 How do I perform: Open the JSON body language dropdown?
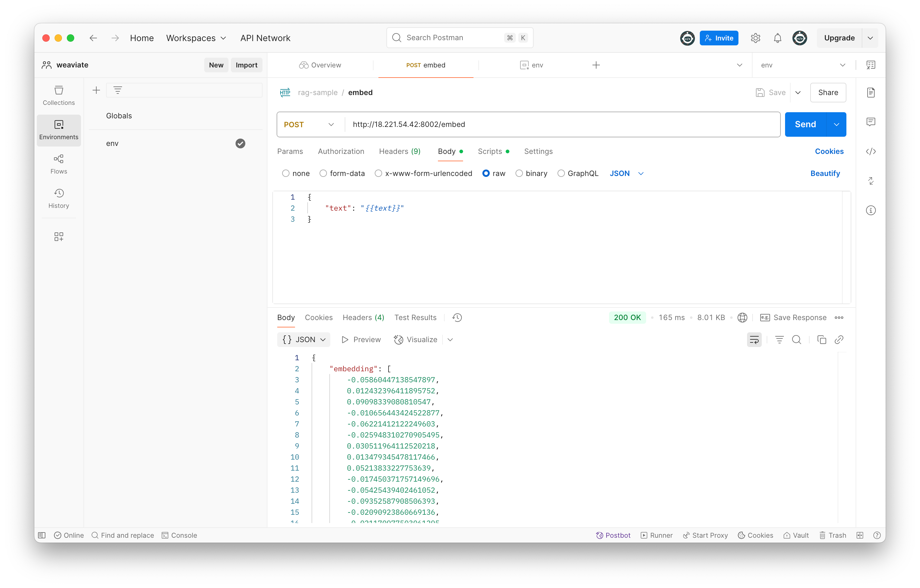pos(627,173)
